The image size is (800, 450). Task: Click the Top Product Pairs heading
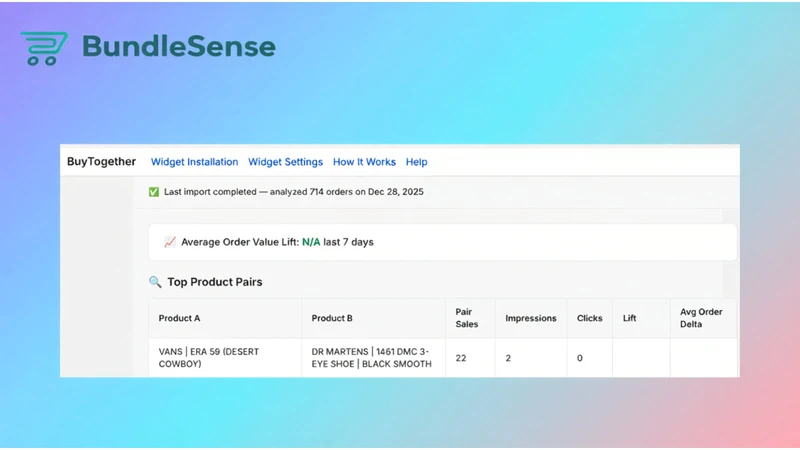pyautogui.click(x=215, y=282)
